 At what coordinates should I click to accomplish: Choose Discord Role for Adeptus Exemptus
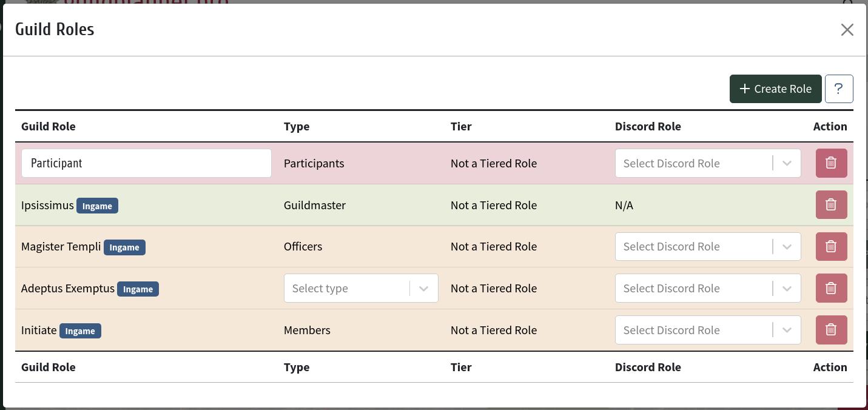pyautogui.click(x=708, y=288)
